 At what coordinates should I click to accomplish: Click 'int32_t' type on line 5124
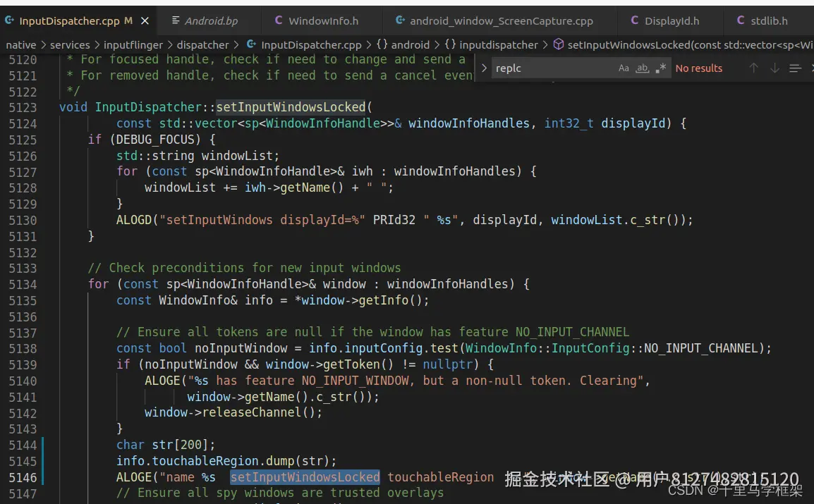pyautogui.click(x=569, y=123)
